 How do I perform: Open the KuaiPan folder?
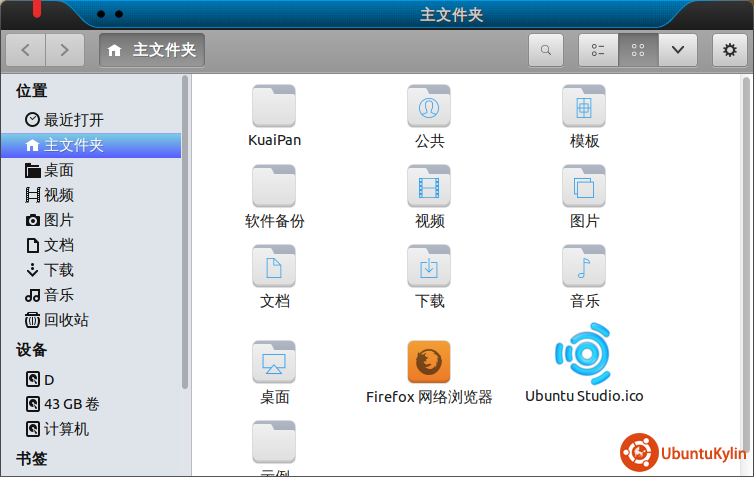click(274, 107)
